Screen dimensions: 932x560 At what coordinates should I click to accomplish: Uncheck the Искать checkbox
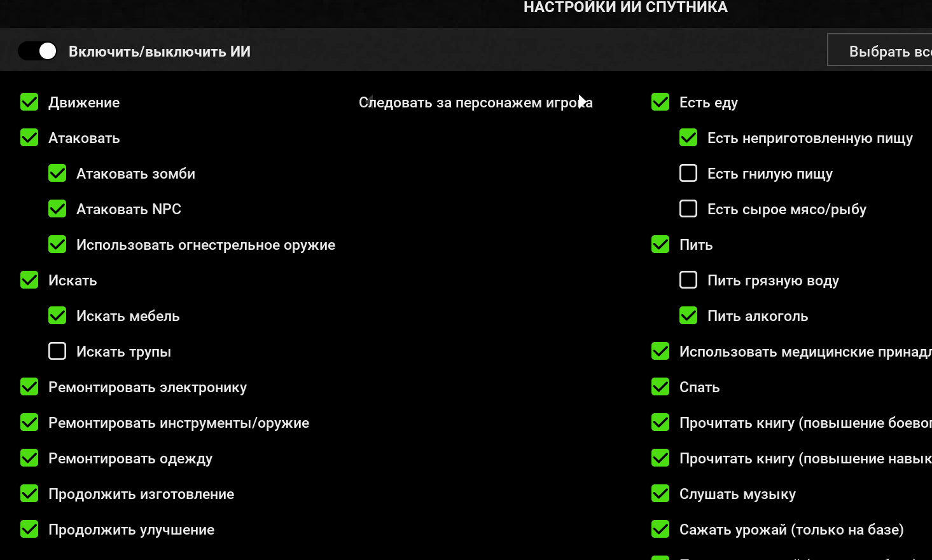[x=29, y=280]
